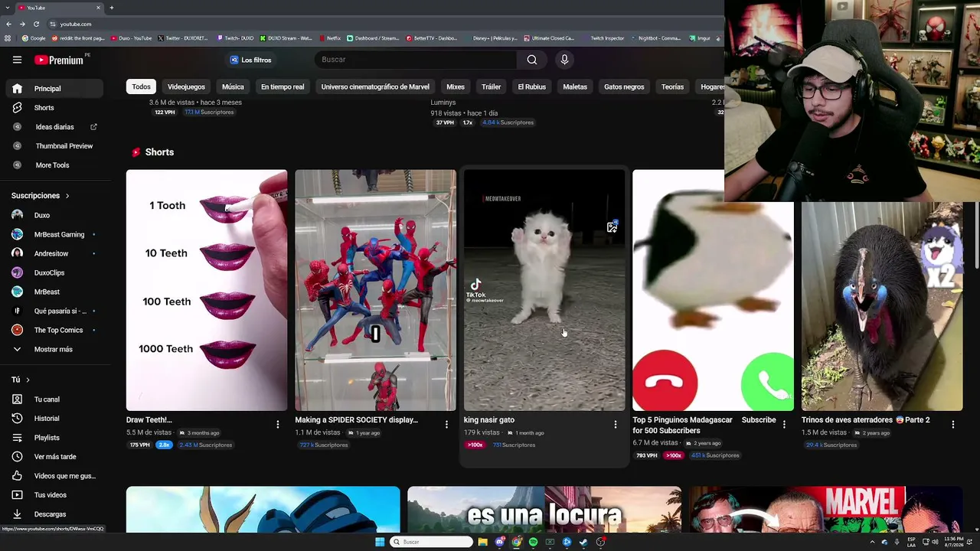The height and width of the screenshot is (551, 980).
Task: Open Spotify from the taskbar
Action: (x=533, y=542)
